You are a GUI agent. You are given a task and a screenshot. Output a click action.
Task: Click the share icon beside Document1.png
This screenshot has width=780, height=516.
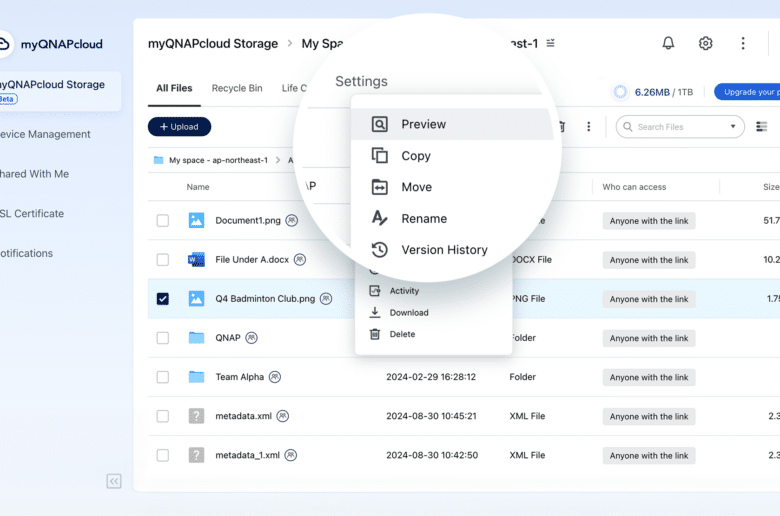click(292, 220)
